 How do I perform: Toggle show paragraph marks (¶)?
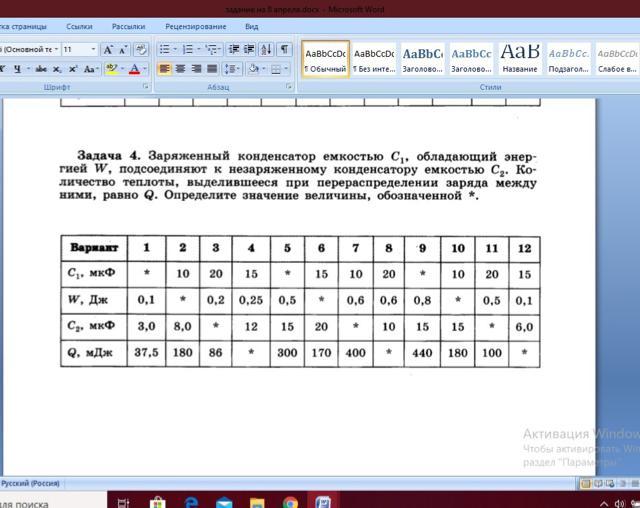pos(284,49)
